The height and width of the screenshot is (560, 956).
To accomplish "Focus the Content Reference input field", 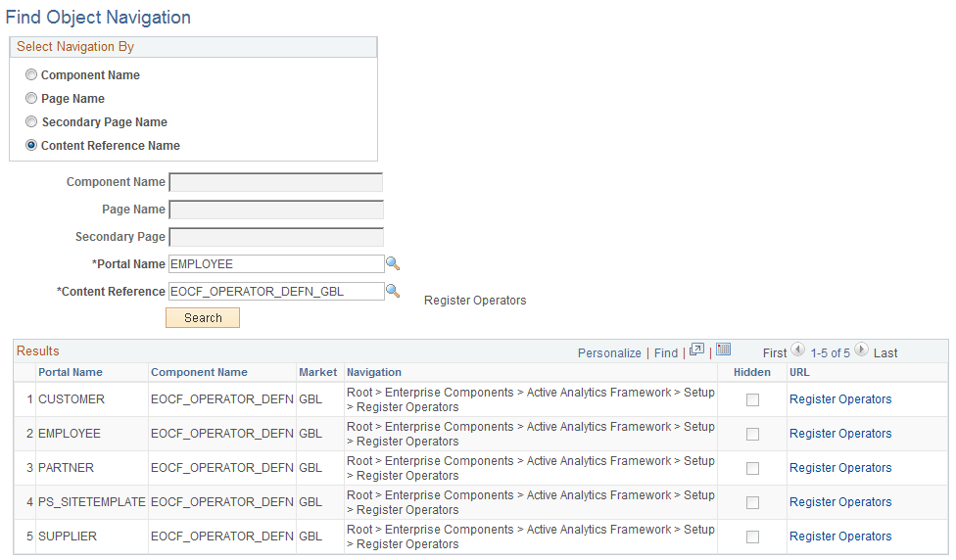I will tap(276, 292).
